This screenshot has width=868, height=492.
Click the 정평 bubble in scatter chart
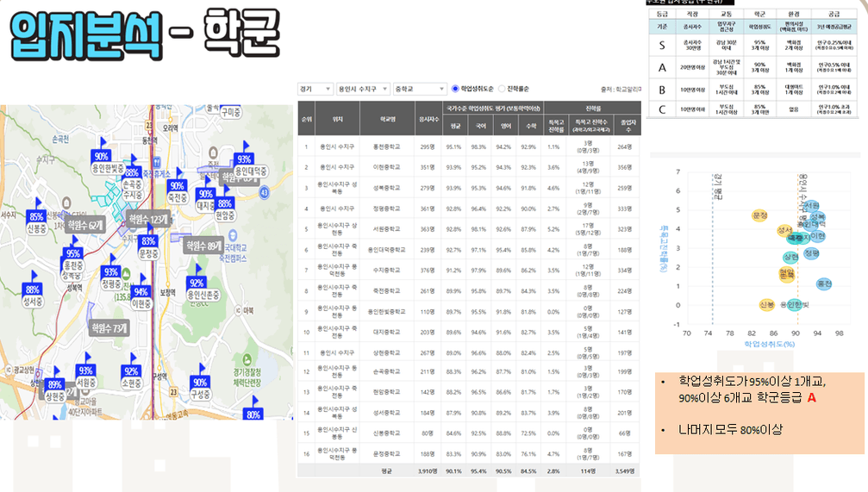point(811,253)
